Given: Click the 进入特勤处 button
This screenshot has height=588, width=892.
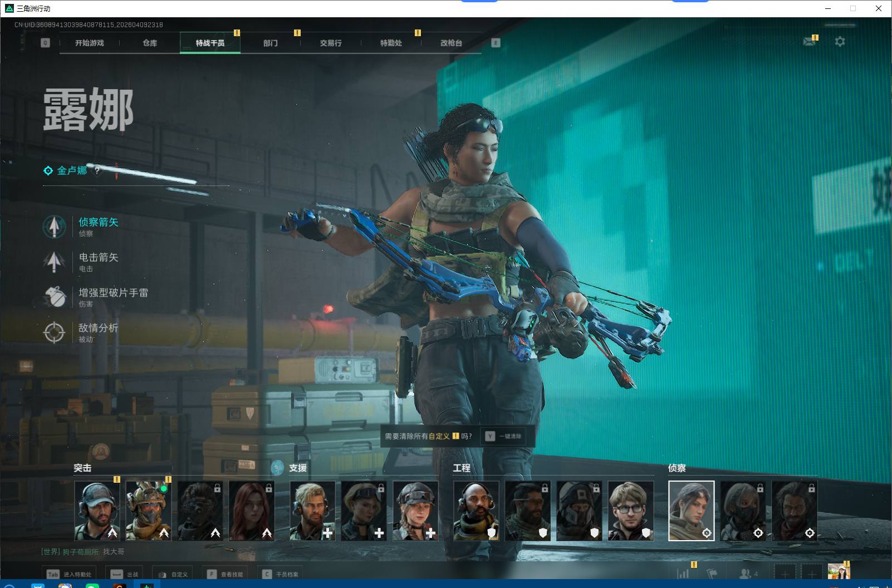Looking at the screenshot, I should pyautogui.click(x=70, y=574).
